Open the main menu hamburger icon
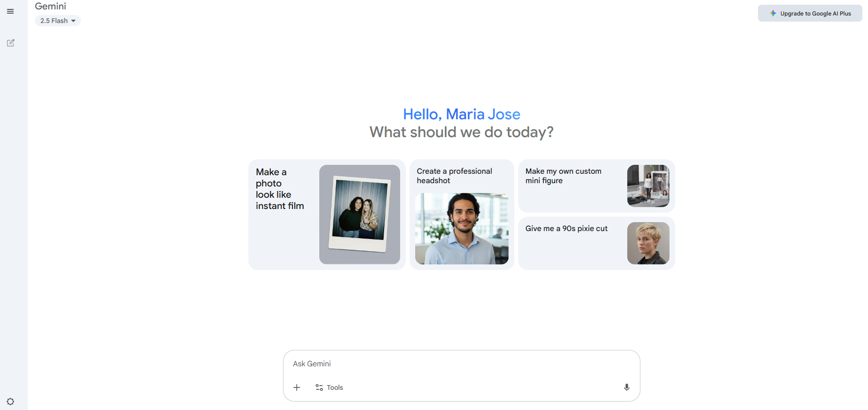Screen dimensions: 868x410 10,11
